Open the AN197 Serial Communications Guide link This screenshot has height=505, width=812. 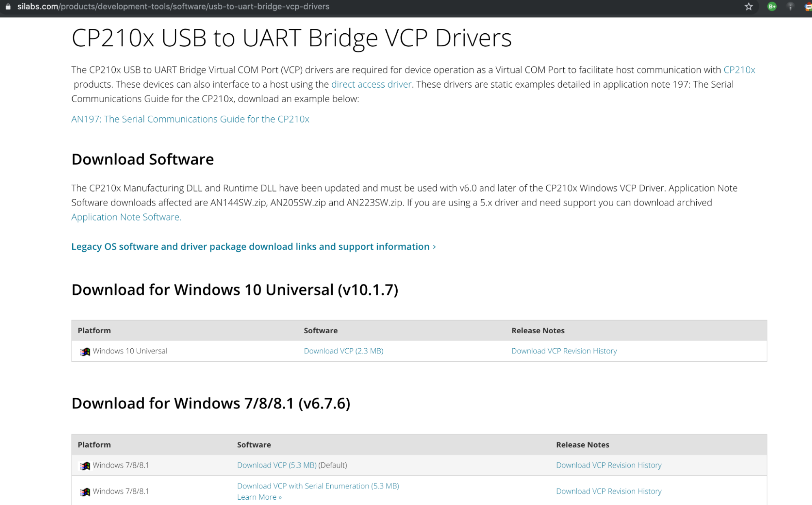tap(190, 119)
